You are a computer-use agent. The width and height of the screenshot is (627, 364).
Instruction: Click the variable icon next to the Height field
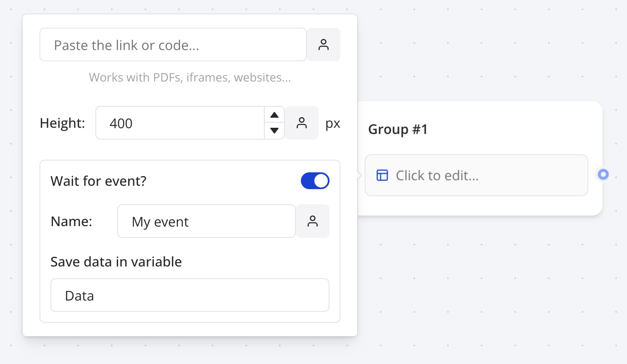coord(301,122)
